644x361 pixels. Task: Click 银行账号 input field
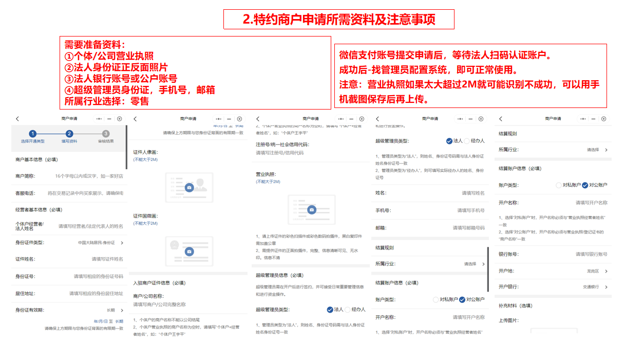[x=591, y=254]
